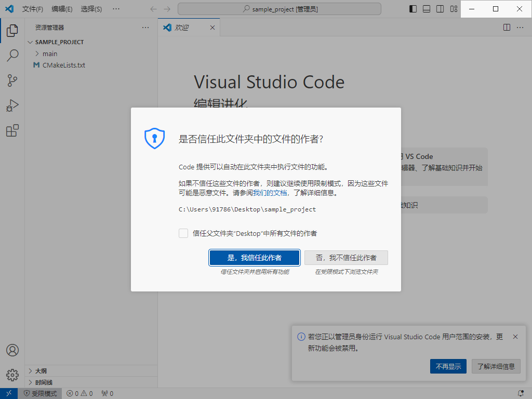Viewport: 532px width, 399px height.
Task: Open the 文件(F) menu
Action: coord(33,9)
